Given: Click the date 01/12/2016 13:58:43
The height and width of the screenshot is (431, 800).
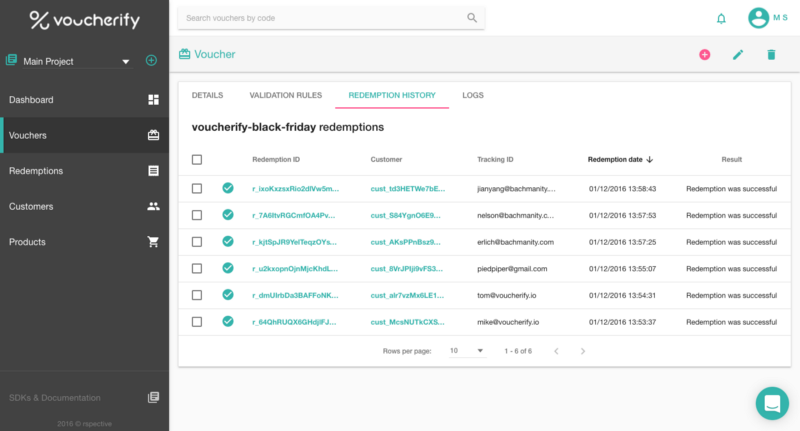Looking at the screenshot, I should (x=622, y=189).
